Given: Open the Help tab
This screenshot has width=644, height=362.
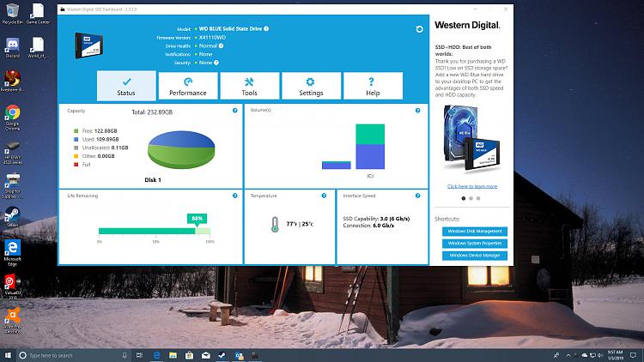Looking at the screenshot, I should [x=373, y=86].
